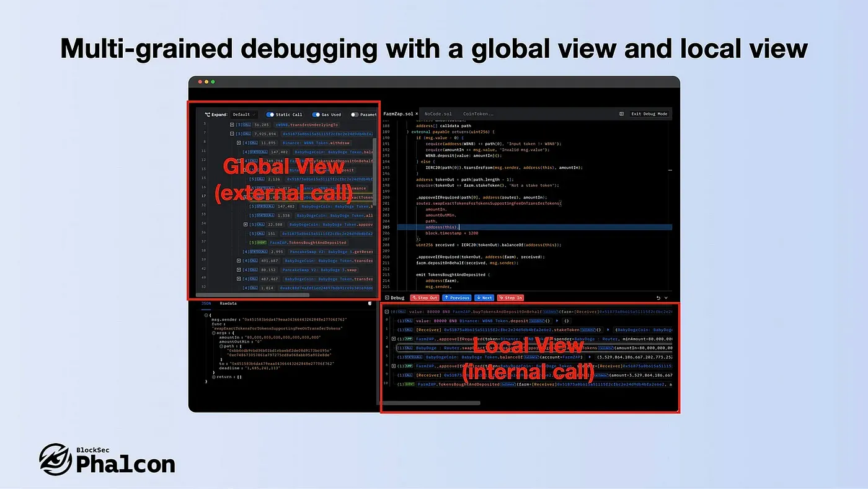Click the Debug panel icon
The width and height of the screenshot is (868, 489).
click(385, 298)
